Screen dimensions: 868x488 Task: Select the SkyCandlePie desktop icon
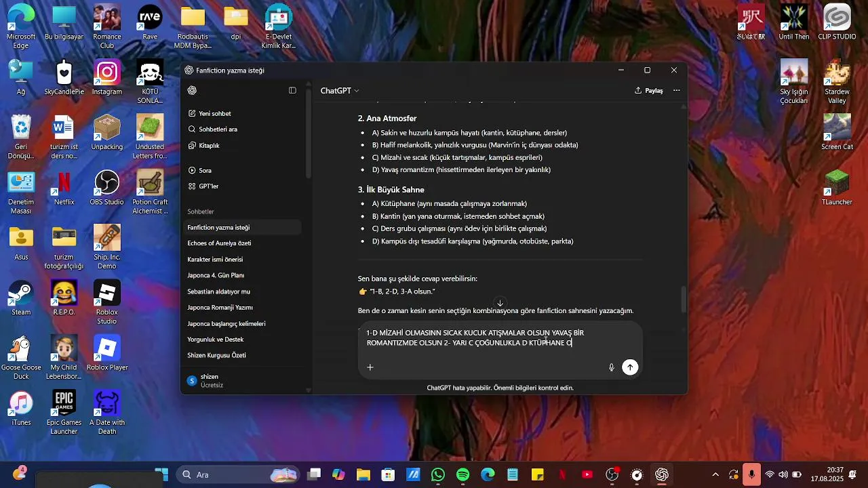pyautogui.click(x=64, y=78)
